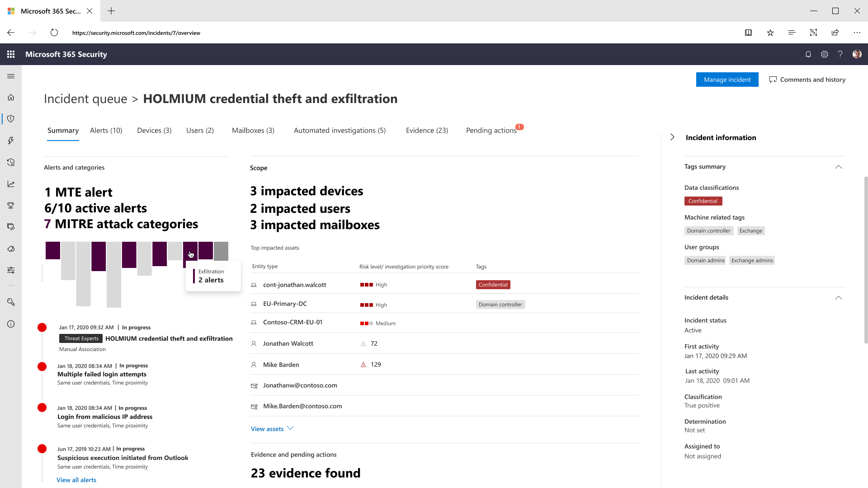Collapse the Incident information pane
This screenshot has height=488, width=868.
point(672,137)
